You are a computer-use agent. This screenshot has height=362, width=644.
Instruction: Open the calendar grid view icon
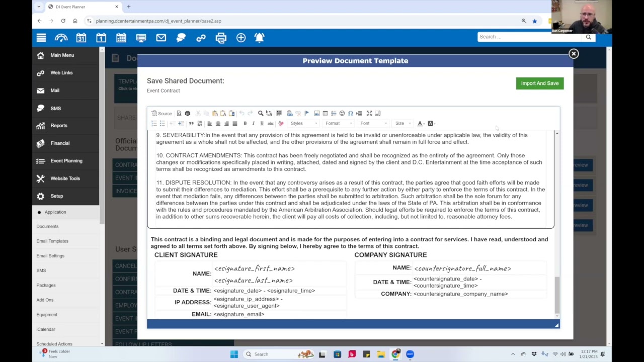tap(121, 38)
